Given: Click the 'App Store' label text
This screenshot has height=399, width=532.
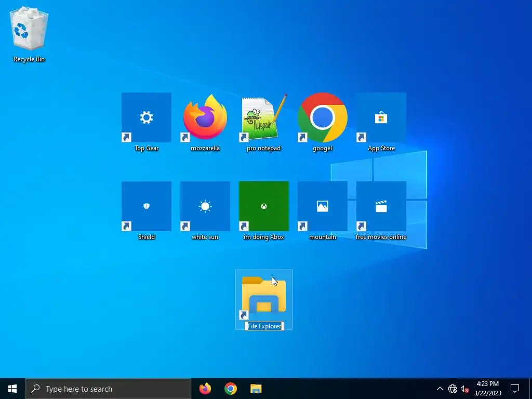Looking at the screenshot, I should (381, 148).
